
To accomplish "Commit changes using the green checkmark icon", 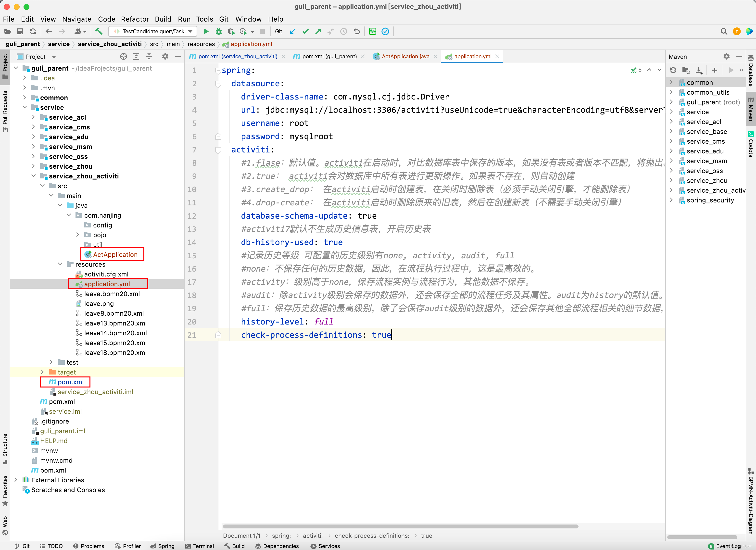I will coord(305,31).
